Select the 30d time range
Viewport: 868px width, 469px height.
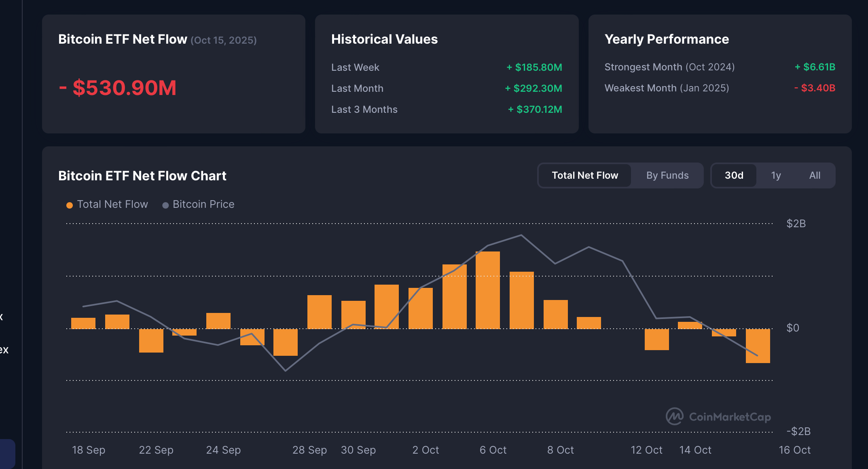(734, 175)
